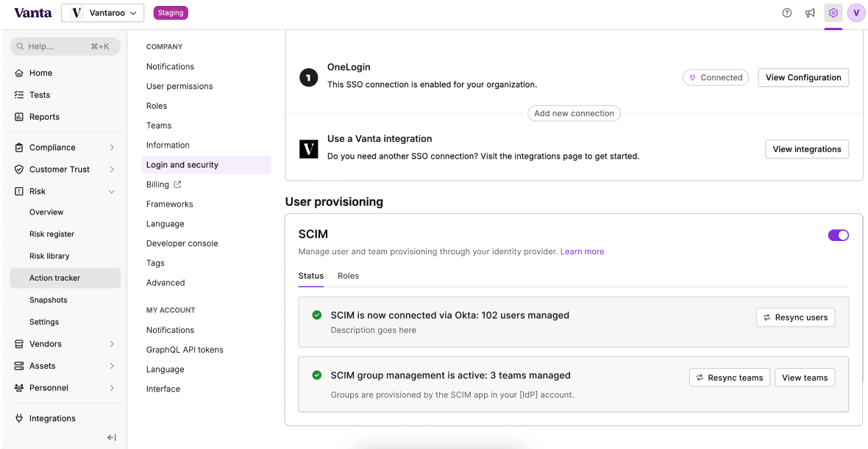This screenshot has width=868, height=449.
Task: Open Snapshots under Risk
Action: pyautogui.click(x=48, y=300)
